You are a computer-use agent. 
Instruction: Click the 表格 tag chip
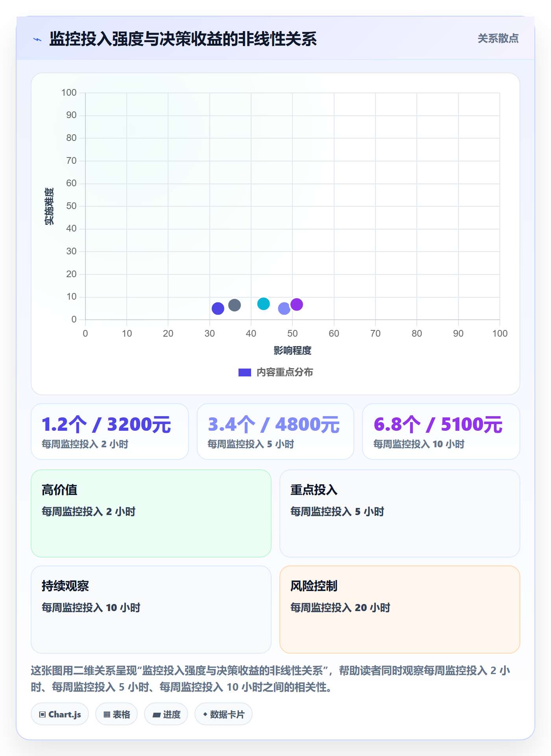pyautogui.click(x=116, y=714)
